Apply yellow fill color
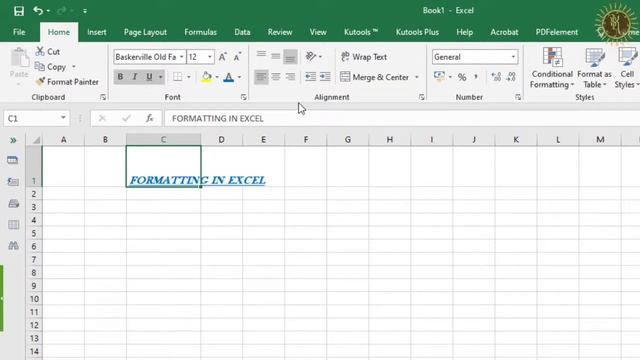640x360 pixels. 207,77
